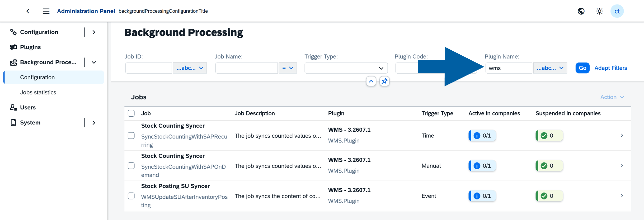Check the WMSUpdateSUAfterInventoryPosting job row
The image size is (644, 220).
click(x=131, y=196)
